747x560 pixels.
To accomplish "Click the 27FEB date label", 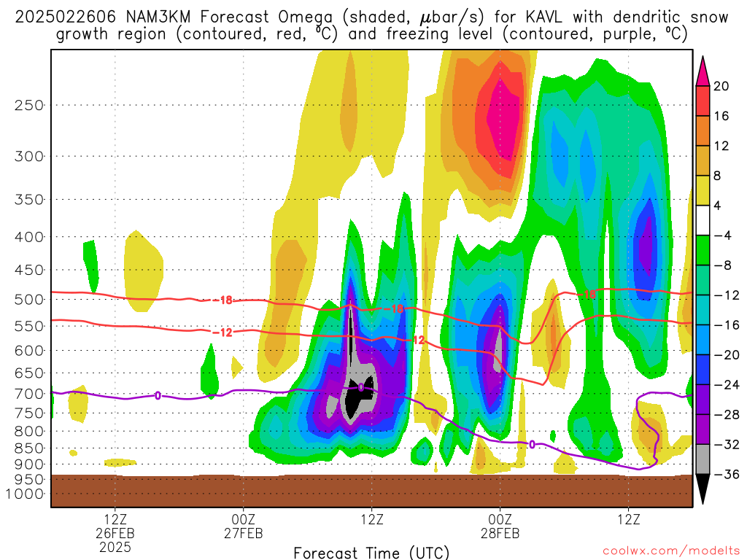I will point(244,533).
